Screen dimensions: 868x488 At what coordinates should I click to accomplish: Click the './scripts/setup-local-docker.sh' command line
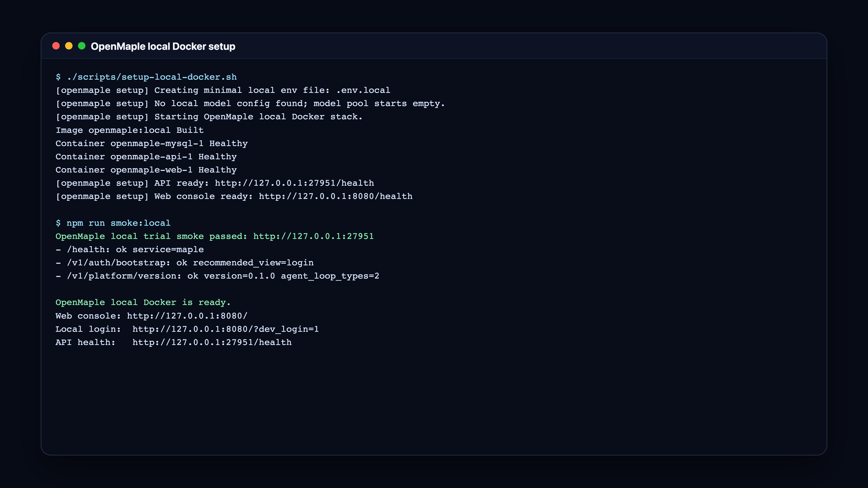(x=146, y=77)
